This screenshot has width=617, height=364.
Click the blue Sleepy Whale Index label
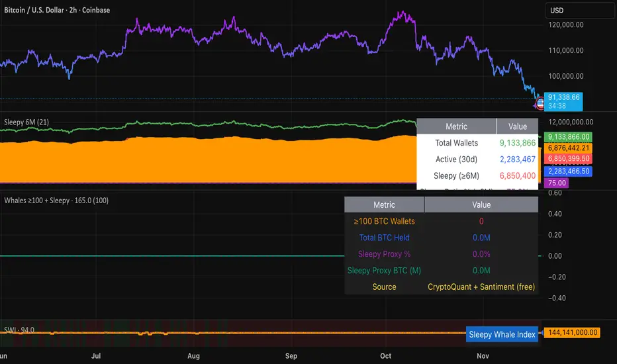pos(502,334)
